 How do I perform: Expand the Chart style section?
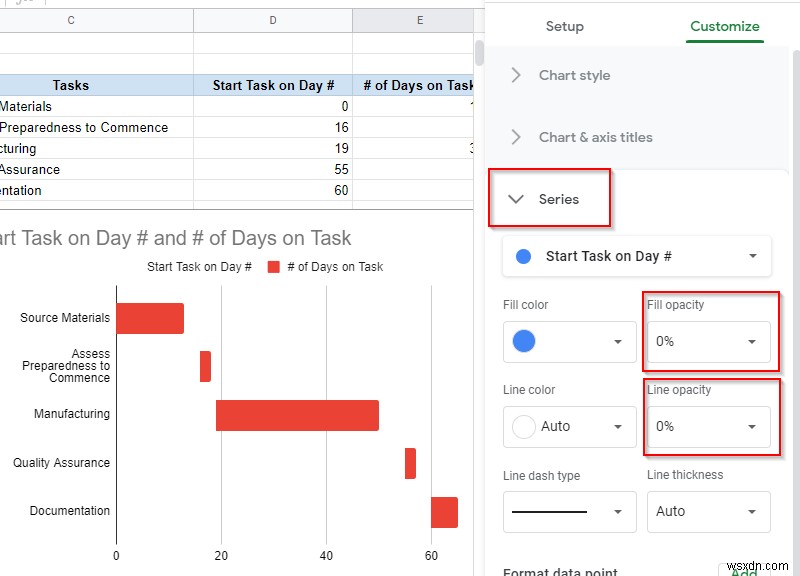(x=573, y=75)
